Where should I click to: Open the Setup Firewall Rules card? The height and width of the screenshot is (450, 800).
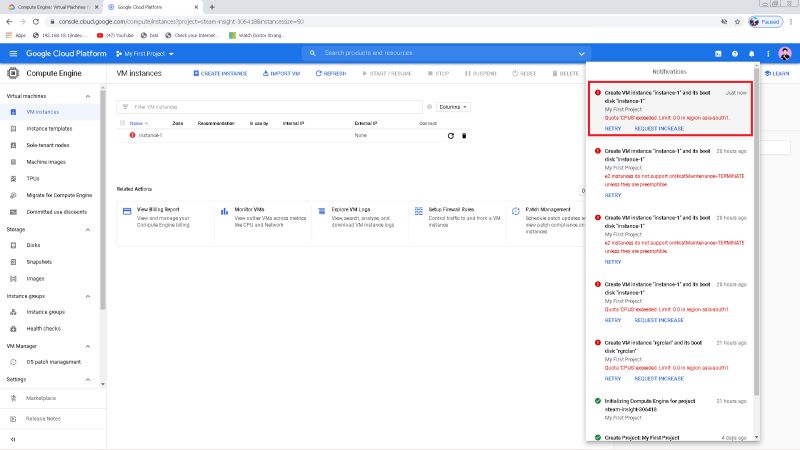point(457,220)
